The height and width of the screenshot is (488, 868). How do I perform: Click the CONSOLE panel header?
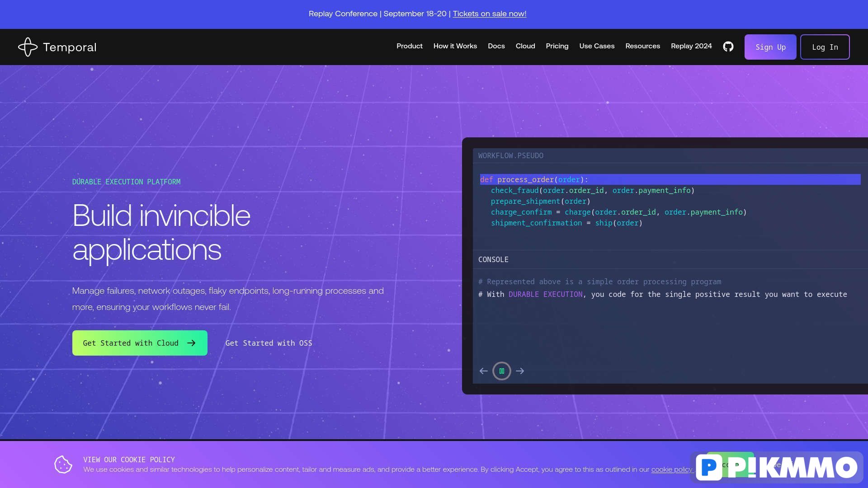pyautogui.click(x=493, y=259)
